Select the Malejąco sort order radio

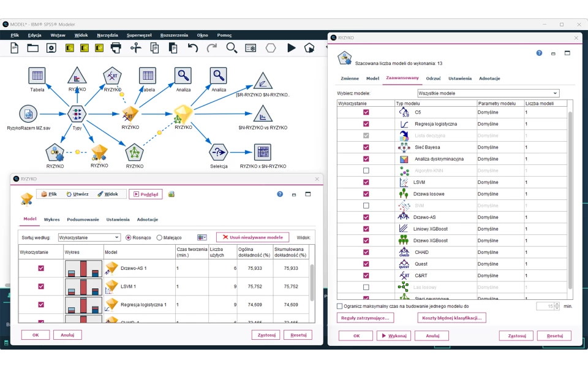(160, 237)
